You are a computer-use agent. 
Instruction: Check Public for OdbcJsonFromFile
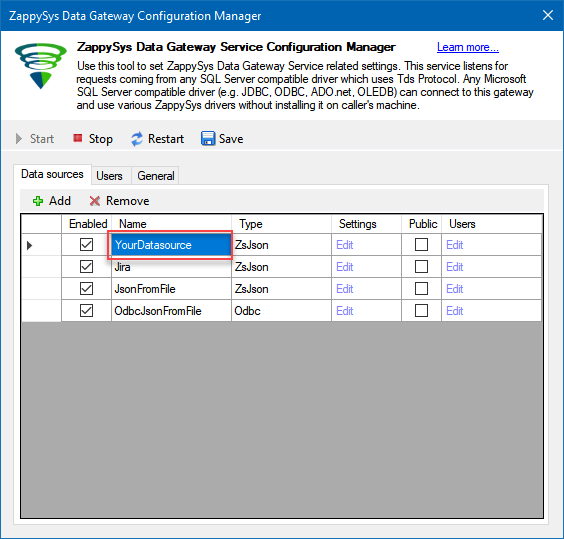[x=421, y=311]
